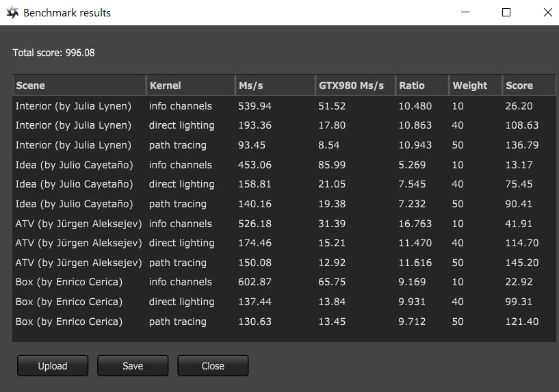Click Ms/s value 93.45
Screen dimensions: 559x392
(x=252, y=145)
